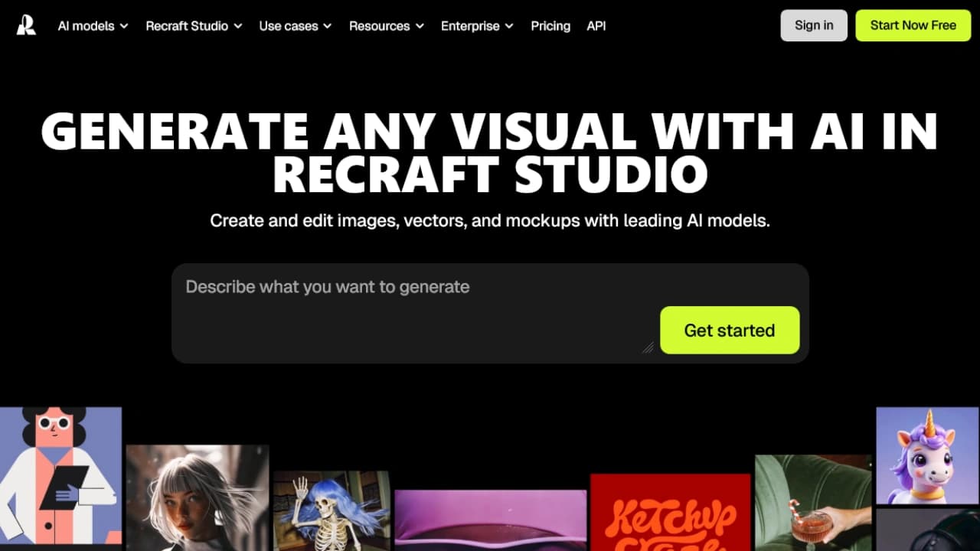Select the green sofa cocktail photo
This screenshot has width=980, height=551.
tap(812, 503)
